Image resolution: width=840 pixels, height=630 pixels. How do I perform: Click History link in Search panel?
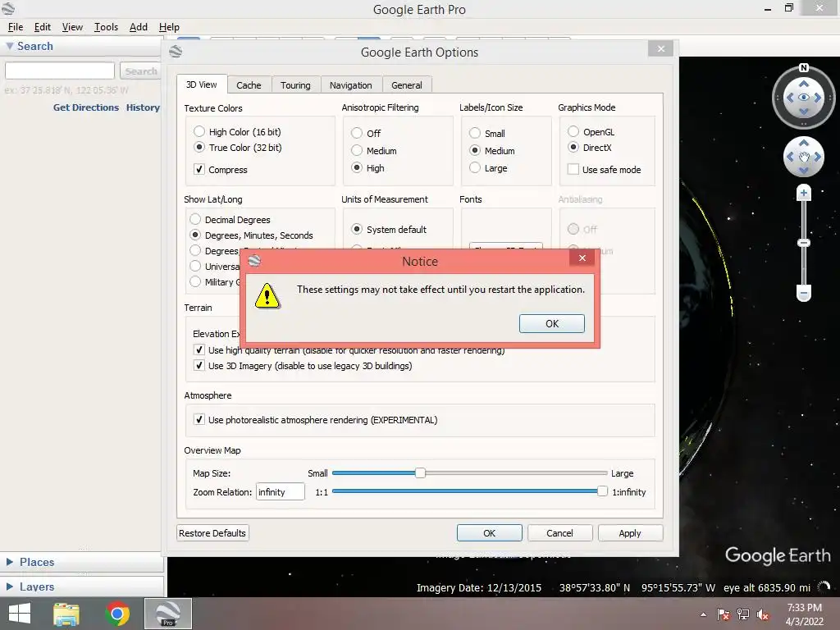tap(143, 107)
